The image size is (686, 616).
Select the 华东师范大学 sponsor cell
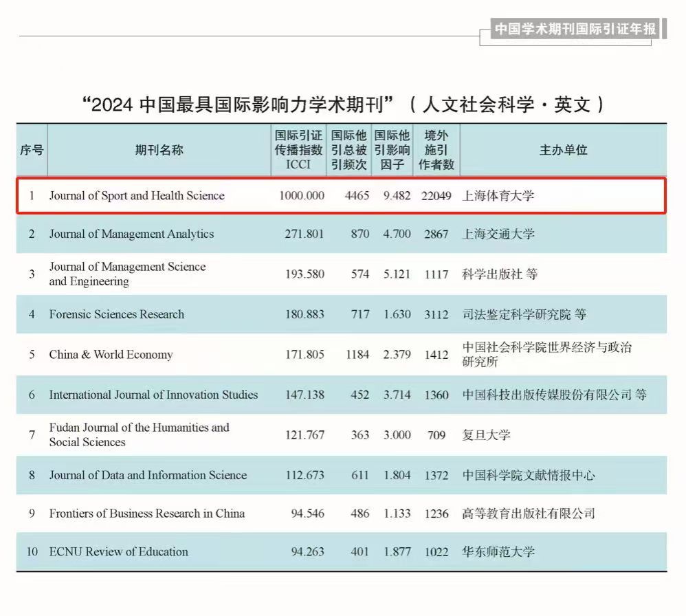(x=498, y=552)
